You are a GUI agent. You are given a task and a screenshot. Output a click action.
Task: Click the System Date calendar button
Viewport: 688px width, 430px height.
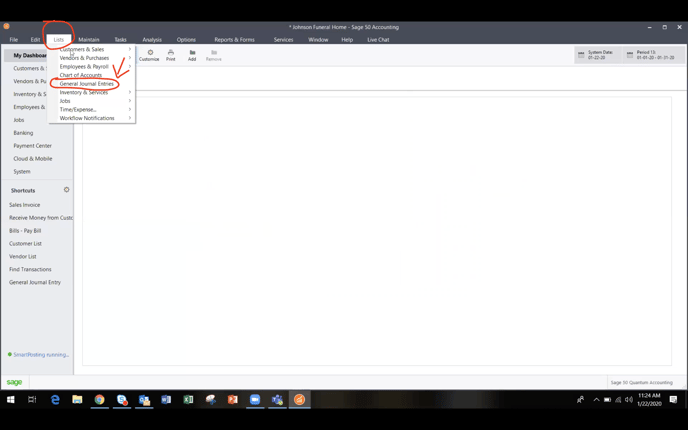pos(598,55)
